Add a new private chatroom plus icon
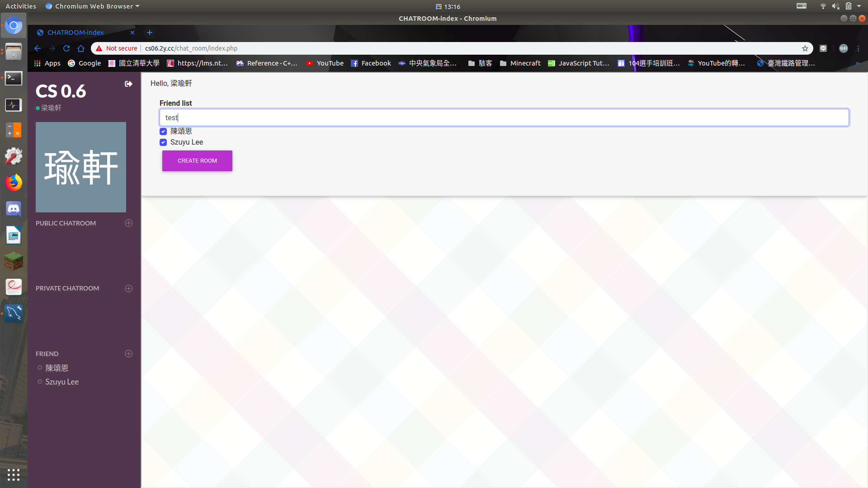The width and height of the screenshot is (868, 488). point(129,288)
